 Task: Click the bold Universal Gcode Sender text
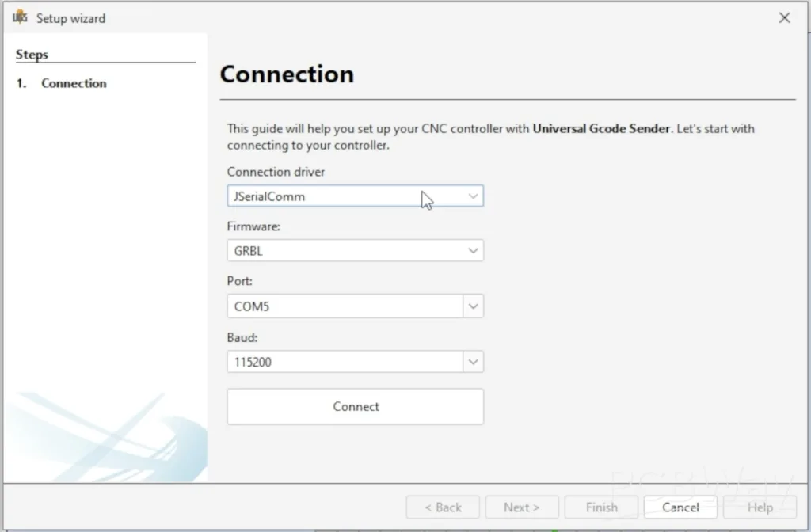coord(601,128)
